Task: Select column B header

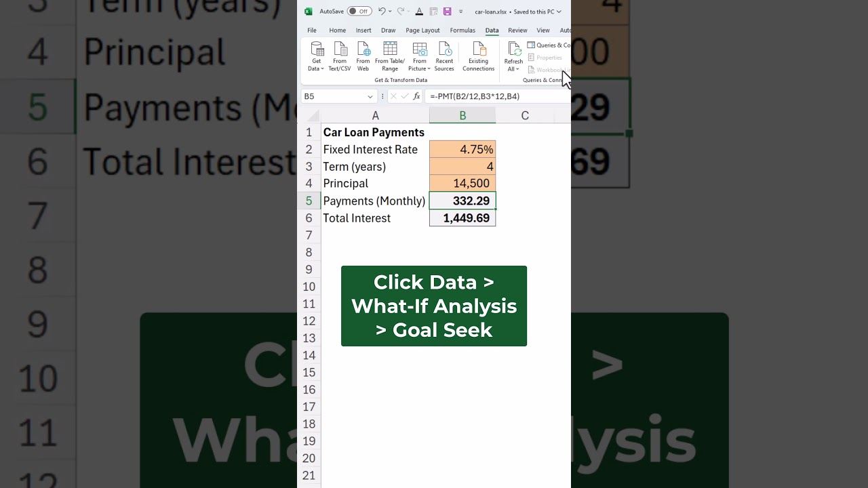Action: (x=462, y=116)
